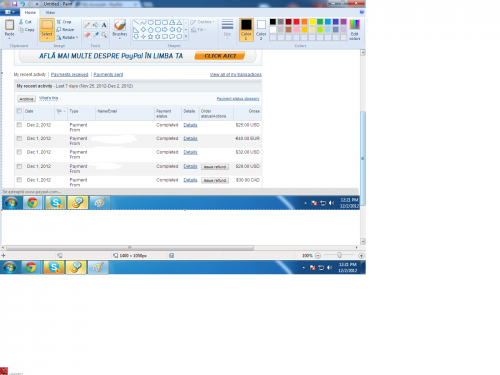Image resolution: width=500 pixels, height=375 pixels.
Task: Expand the Shapes gallery more arrow
Action: tap(186, 37)
